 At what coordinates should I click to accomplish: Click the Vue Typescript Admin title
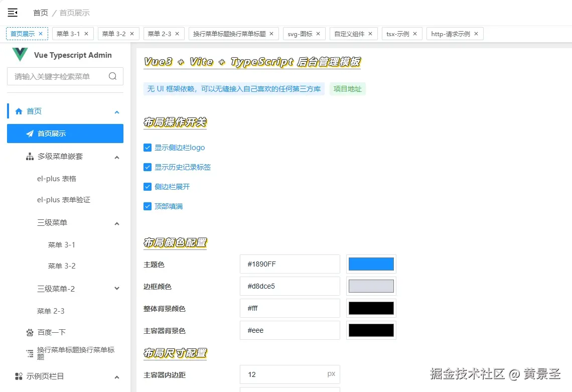coord(73,55)
